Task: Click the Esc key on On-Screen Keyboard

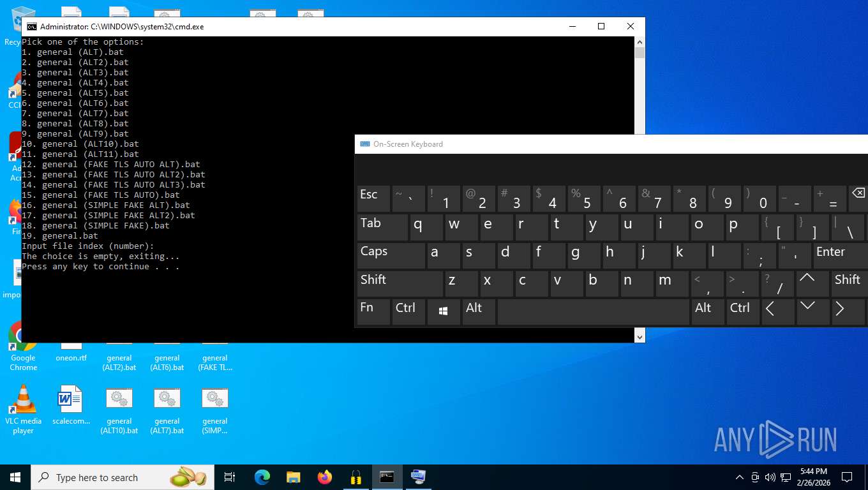Action: pyautogui.click(x=373, y=199)
